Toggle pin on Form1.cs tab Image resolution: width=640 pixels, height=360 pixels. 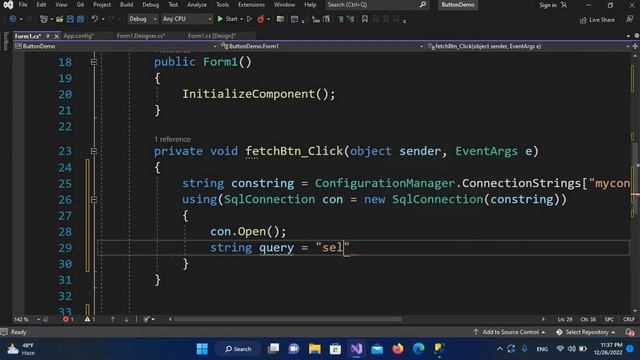pos(48,36)
